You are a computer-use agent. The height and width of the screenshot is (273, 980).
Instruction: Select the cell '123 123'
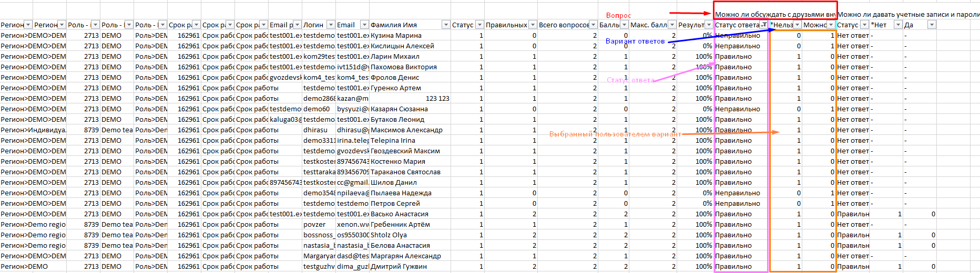point(410,98)
